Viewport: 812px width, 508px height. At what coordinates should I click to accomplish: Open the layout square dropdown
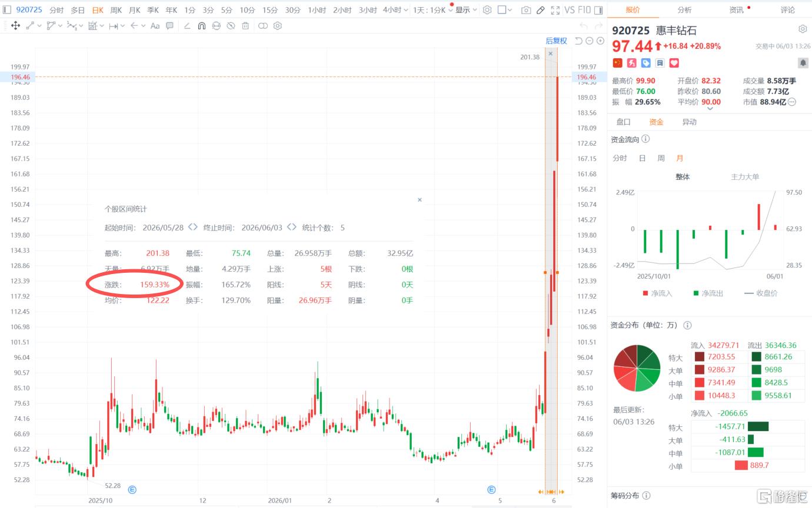(x=504, y=10)
